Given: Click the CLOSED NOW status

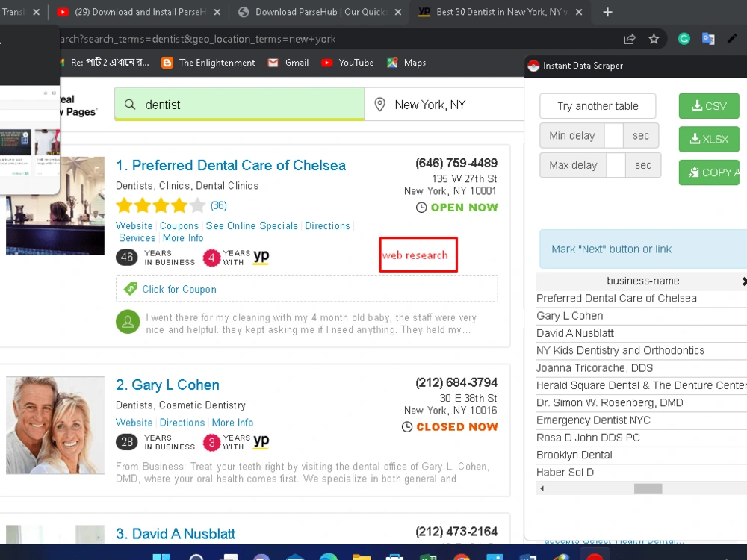Looking at the screenshot, I should tap(450, 426).
